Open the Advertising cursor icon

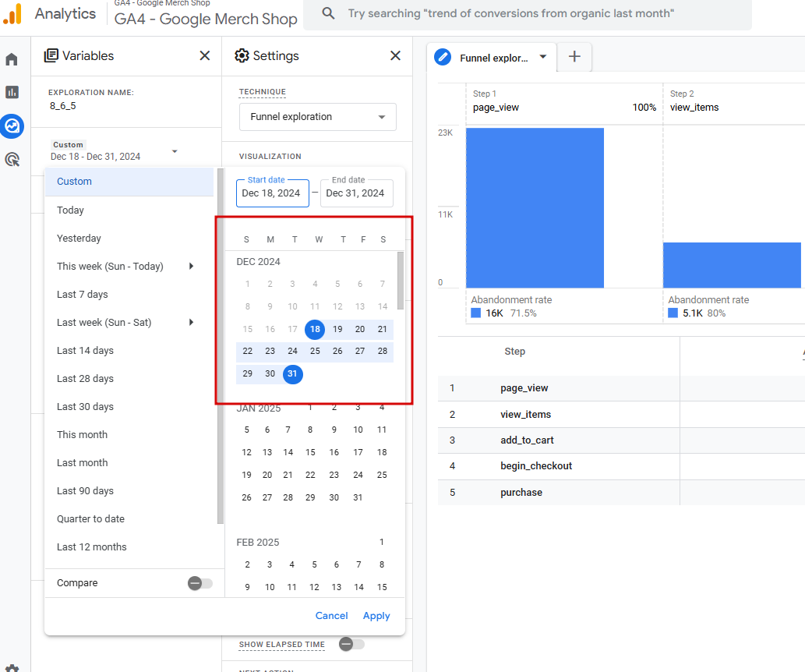coord(12,159)
